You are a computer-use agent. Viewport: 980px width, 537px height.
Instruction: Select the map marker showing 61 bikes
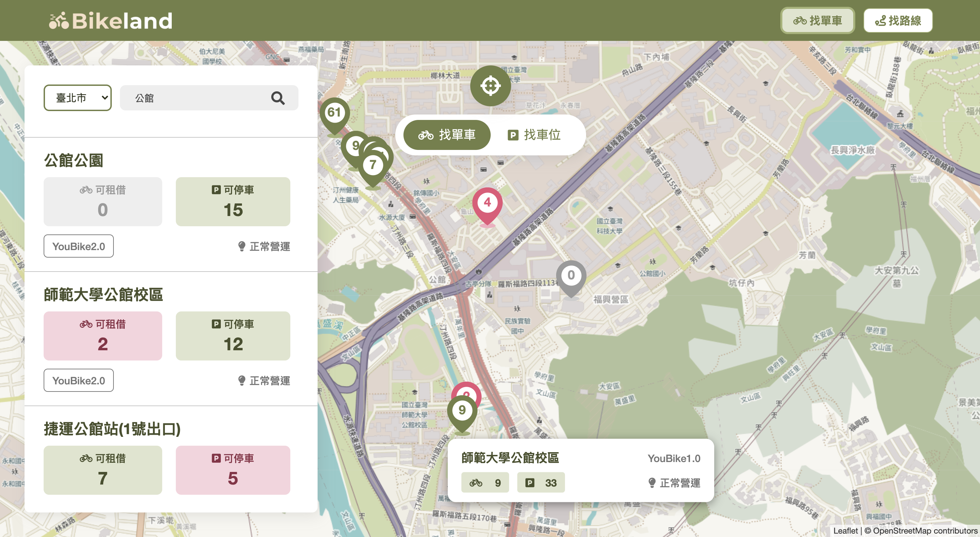pyautogui.click(x=335, y=112)
